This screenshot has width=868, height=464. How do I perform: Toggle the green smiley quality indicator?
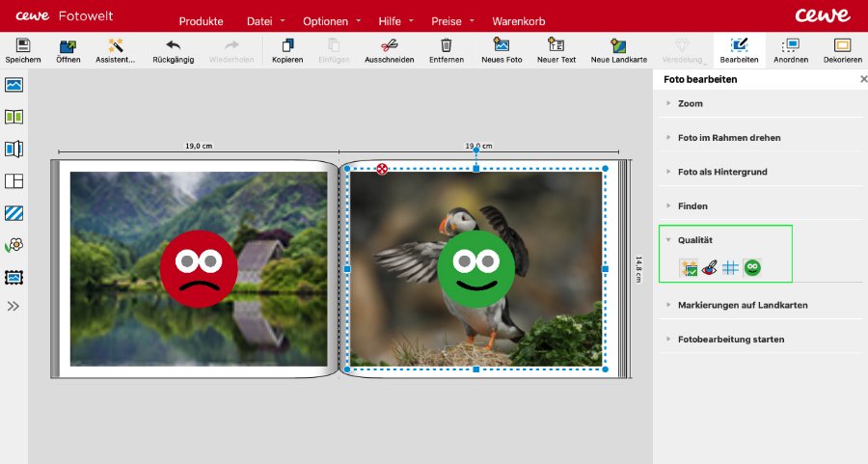pos(752,268)
